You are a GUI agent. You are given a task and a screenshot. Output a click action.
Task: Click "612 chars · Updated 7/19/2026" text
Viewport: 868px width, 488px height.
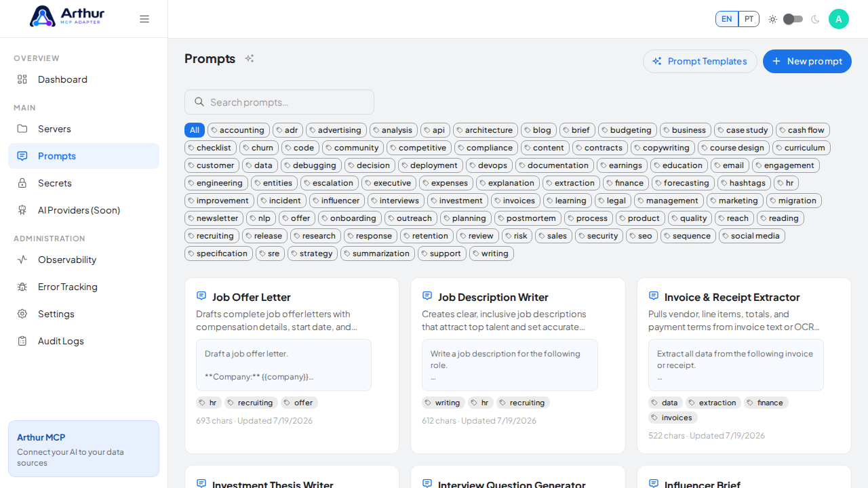point(479,421)
